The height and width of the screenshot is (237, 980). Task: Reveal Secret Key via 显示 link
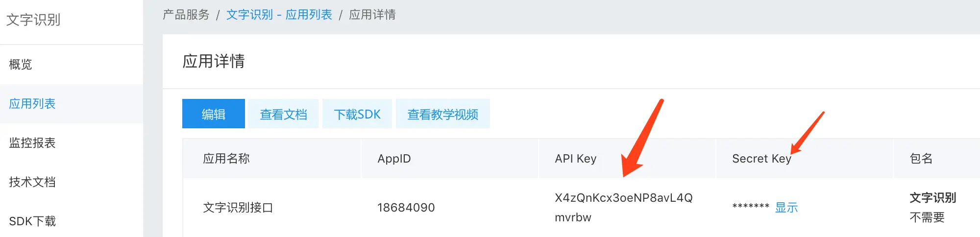(x=786, y=208)
